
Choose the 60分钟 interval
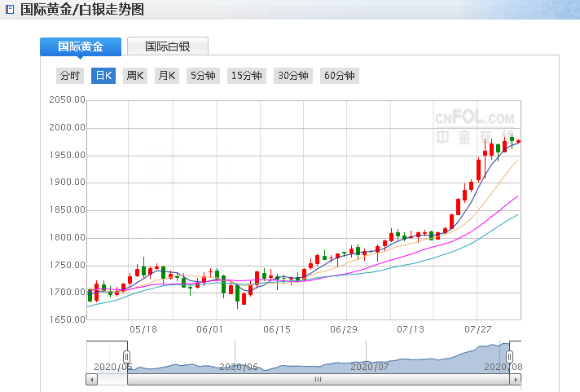tap(340, 76)
